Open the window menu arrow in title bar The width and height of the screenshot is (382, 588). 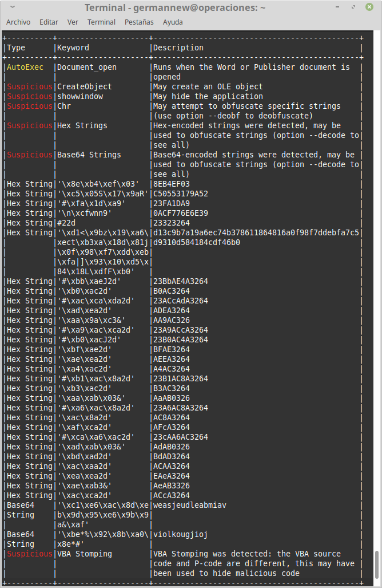click(13, 7)
